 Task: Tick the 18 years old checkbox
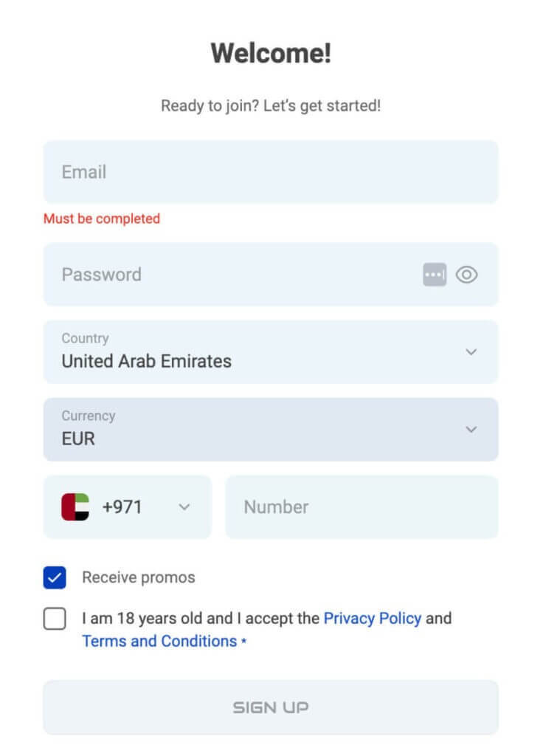tap(55, 619)
